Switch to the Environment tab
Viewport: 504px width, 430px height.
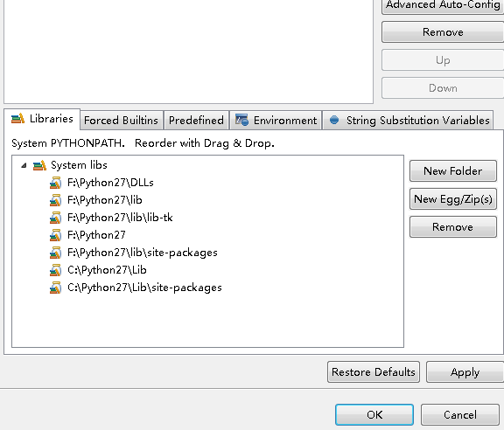pyautogui.click(x=276, y=121)
